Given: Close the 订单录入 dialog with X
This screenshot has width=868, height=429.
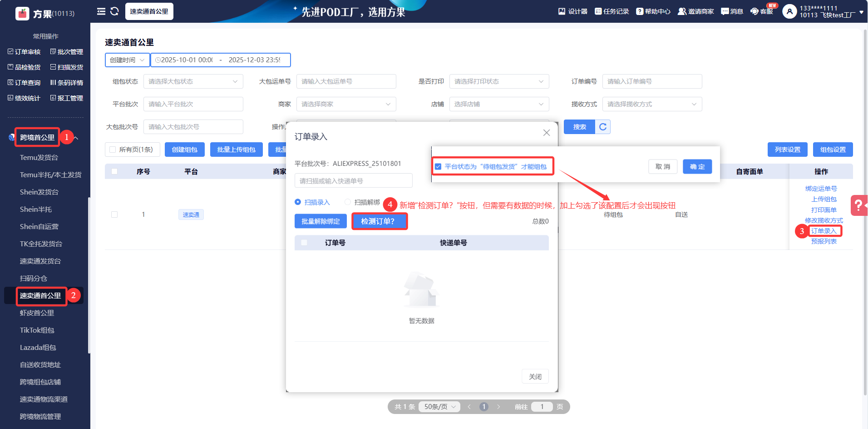Looking at the screenshot, I should click(x=547, y=133).
